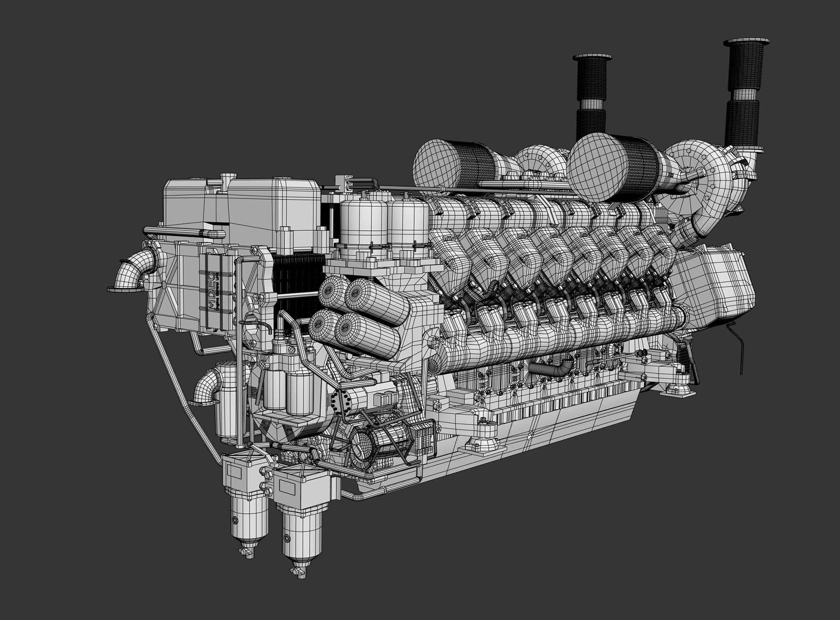
Task: Select the twin upright canister filters on top
Action: tap(383, 224)
